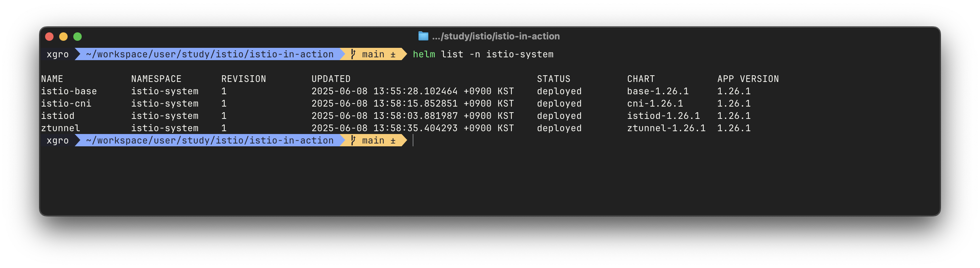Click the NAME column header

(52, 79)
